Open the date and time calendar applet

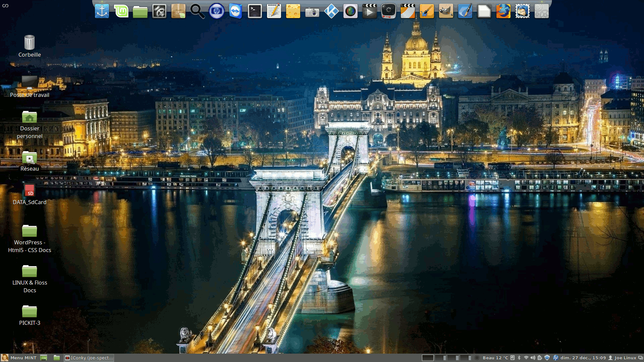583,358
